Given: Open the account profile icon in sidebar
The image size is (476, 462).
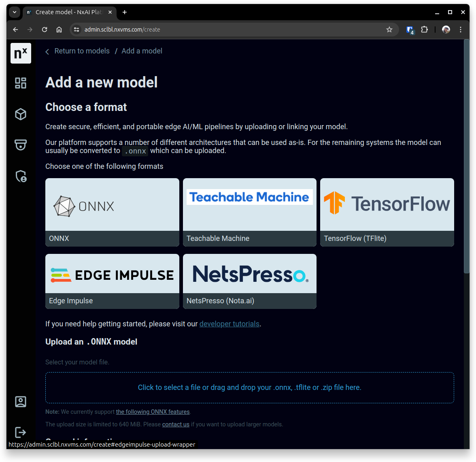Looking at the screenshot, I should [x=21, y=402].
